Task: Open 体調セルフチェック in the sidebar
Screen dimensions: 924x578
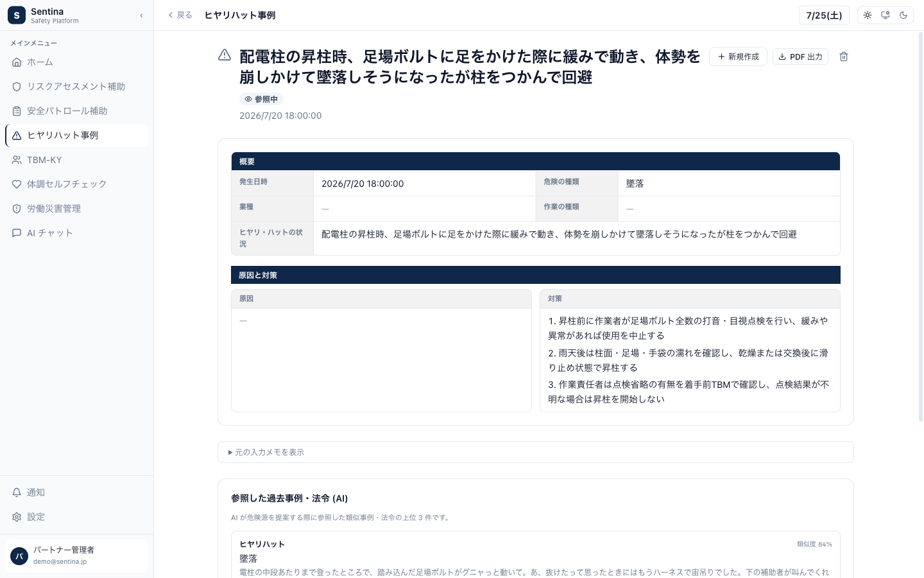Action: click(76, 184)
